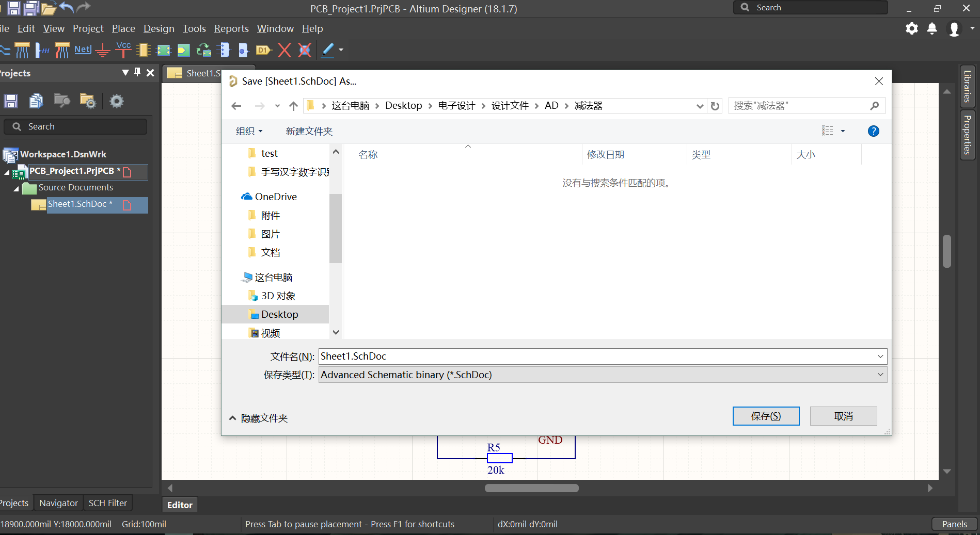
Task: Click the 保存(S) button to save
Action: click(x=766, y=416)
